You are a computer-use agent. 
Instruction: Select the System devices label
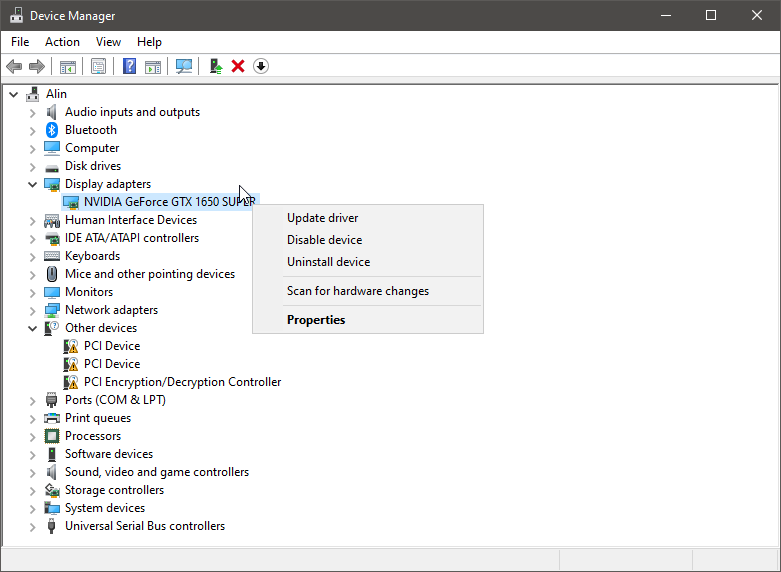click(x=105, y=508)
